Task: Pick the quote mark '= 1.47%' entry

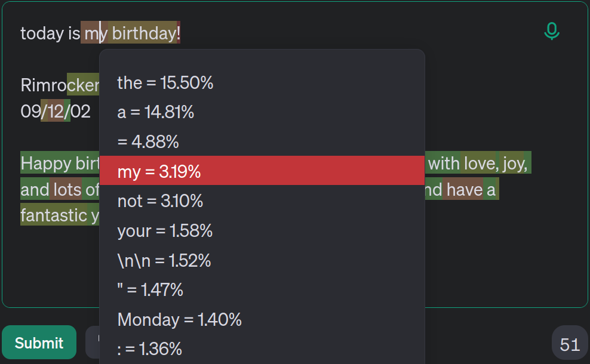Action: (262, 289)
